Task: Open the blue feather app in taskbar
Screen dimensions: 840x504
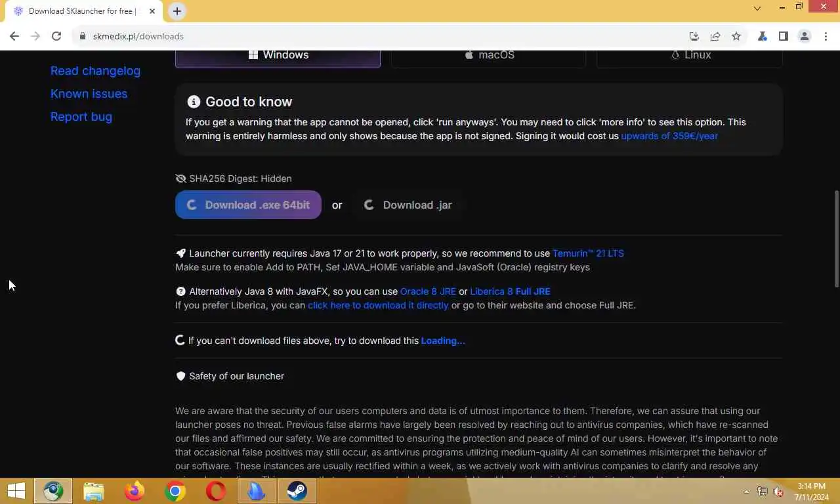Action: [256, 491]
